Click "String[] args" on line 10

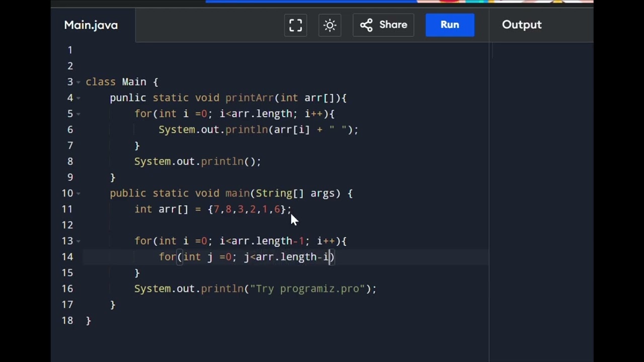295,193
